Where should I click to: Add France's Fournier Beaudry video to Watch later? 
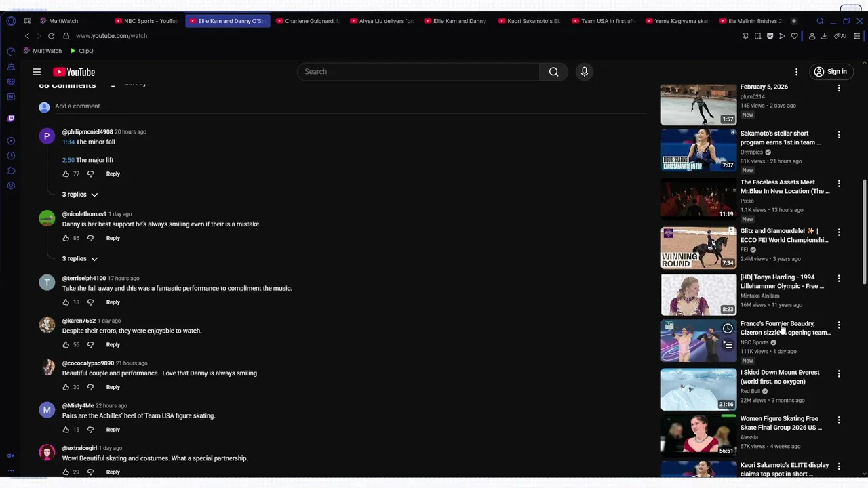tap(728, 329)
